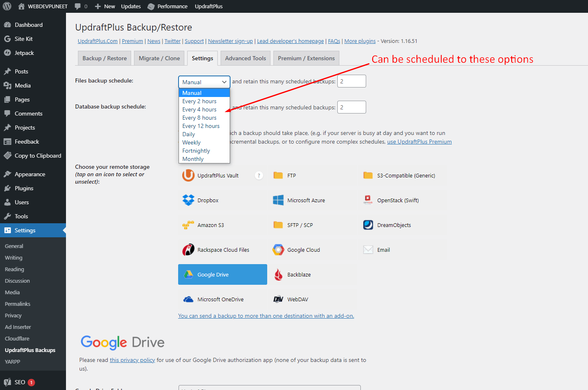Select the Email envelope icon
The height and width of the screenshot is (390, 588).
click(x=368, y=250)
